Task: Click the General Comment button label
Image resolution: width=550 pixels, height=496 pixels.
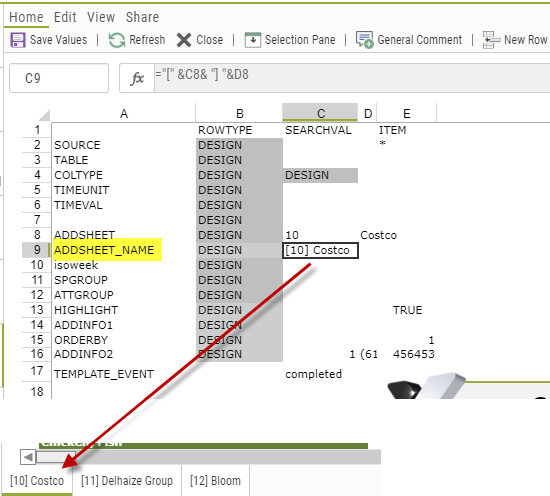Action: click(420, 40)
